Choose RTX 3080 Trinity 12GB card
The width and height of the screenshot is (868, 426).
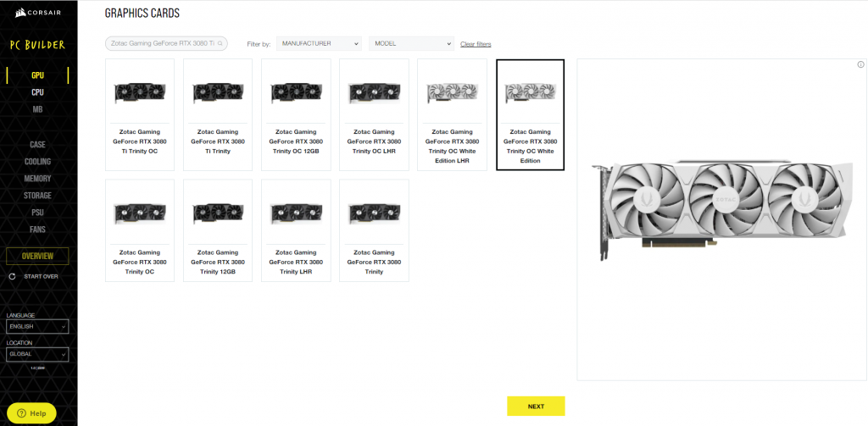pos(218,230)
